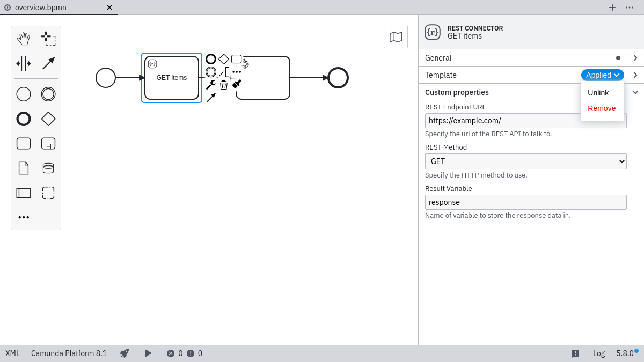Screen dimensions: 644x362
Task: Pick the global connect arrow tool
Action: click(x=48, y=63)
